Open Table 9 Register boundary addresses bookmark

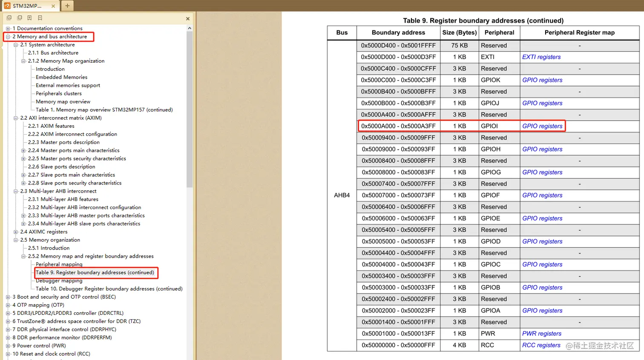(95, 273)
